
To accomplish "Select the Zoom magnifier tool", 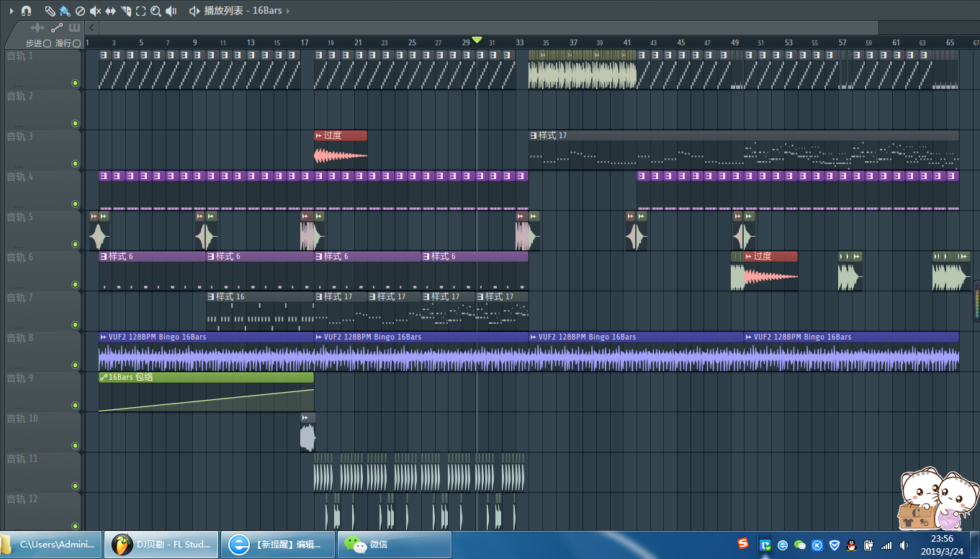I will tap(156, 11).
